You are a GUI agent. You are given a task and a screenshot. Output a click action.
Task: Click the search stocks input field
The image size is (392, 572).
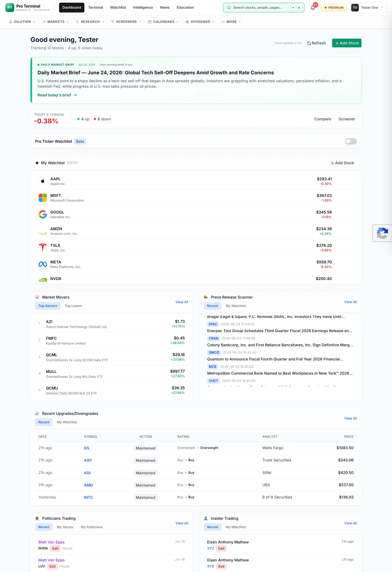[x=264, y=8]
